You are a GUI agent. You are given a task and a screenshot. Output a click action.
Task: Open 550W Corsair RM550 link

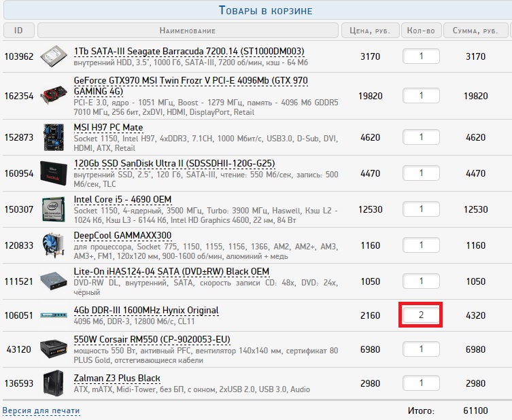[152, 340]
